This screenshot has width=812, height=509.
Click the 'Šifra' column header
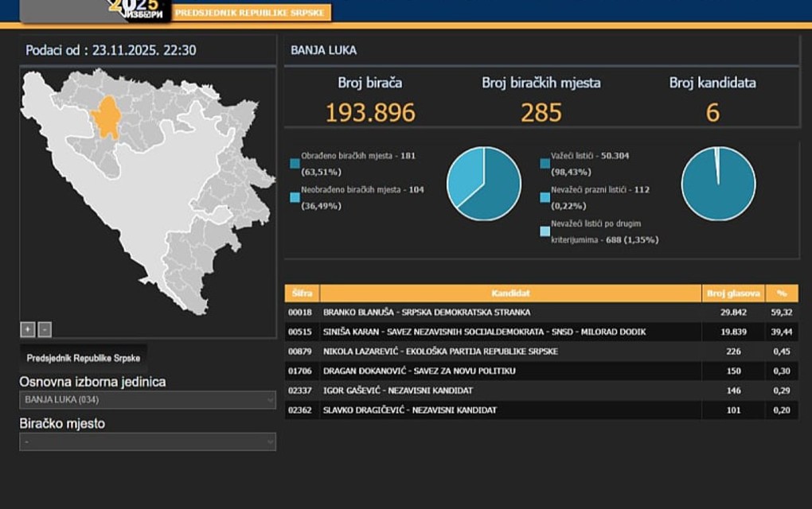(x=302, y=293)
